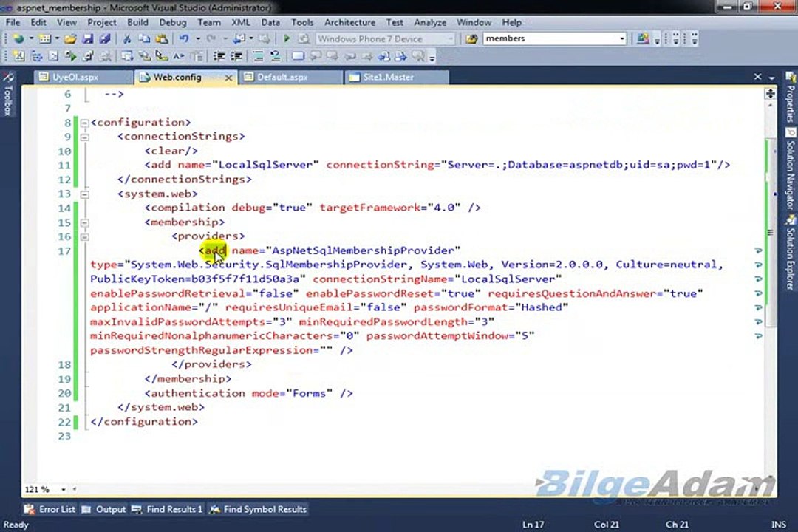The height and width of the screenshot is (532, 798).
Task: Click the Open File folder icon
Action: (69, 38)
